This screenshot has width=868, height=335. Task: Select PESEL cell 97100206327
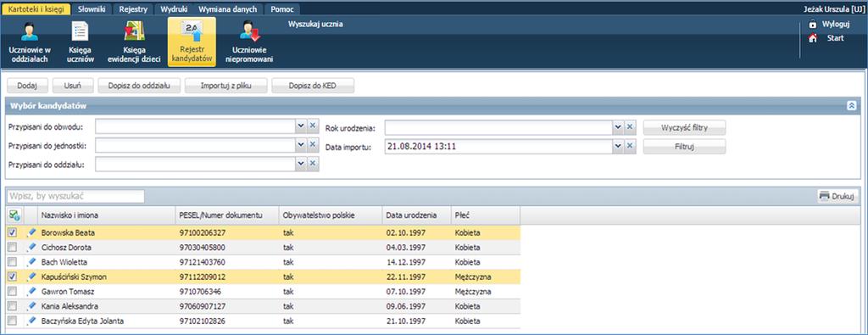point(227,232)
